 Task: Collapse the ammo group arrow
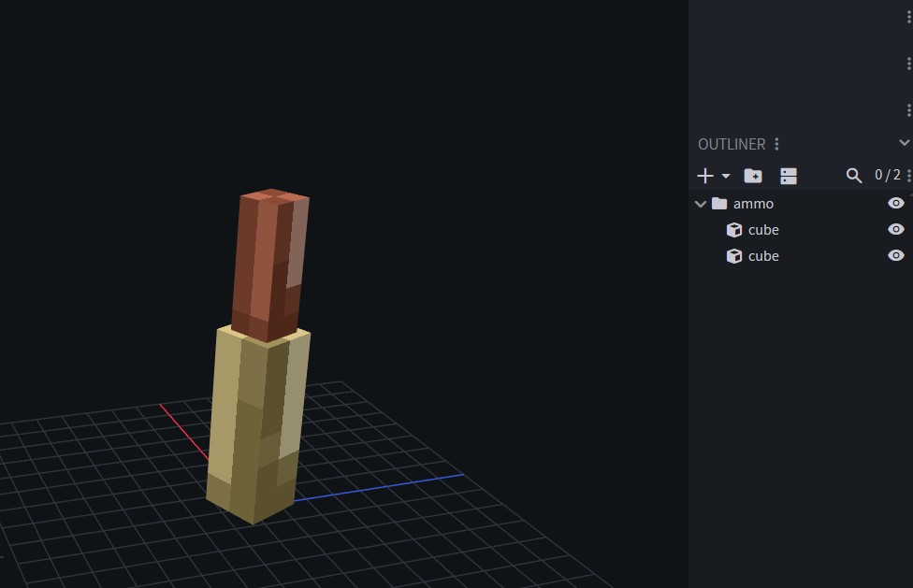click(701, 204)
